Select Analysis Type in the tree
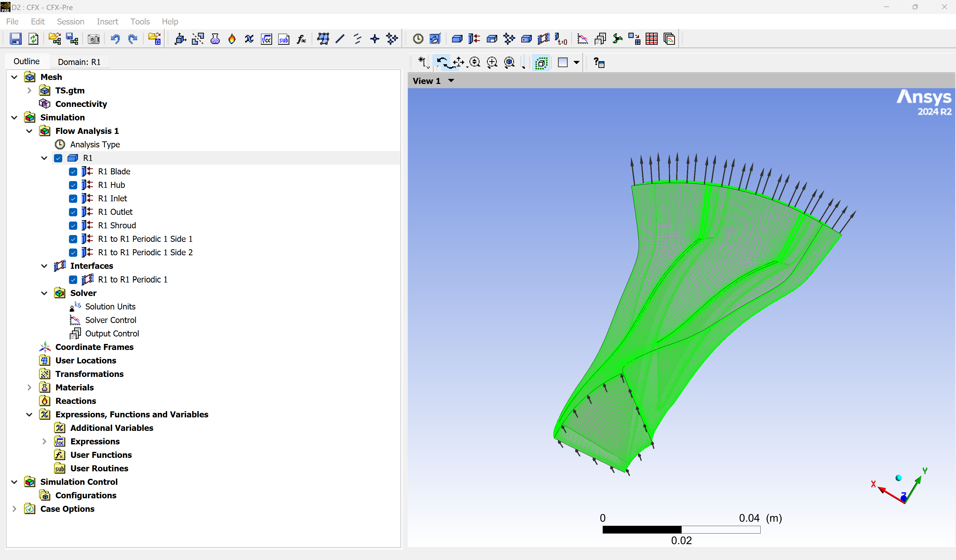 (x=95, y=144)
